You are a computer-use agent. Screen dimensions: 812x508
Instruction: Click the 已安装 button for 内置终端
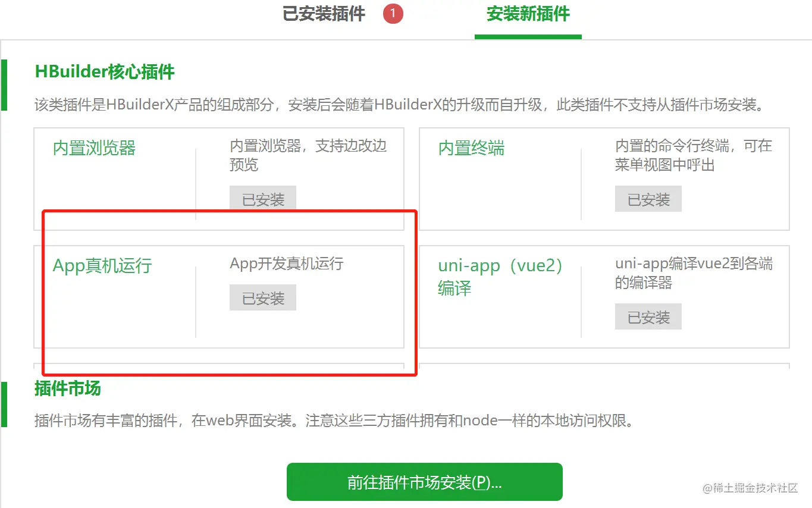coord(648,199)
